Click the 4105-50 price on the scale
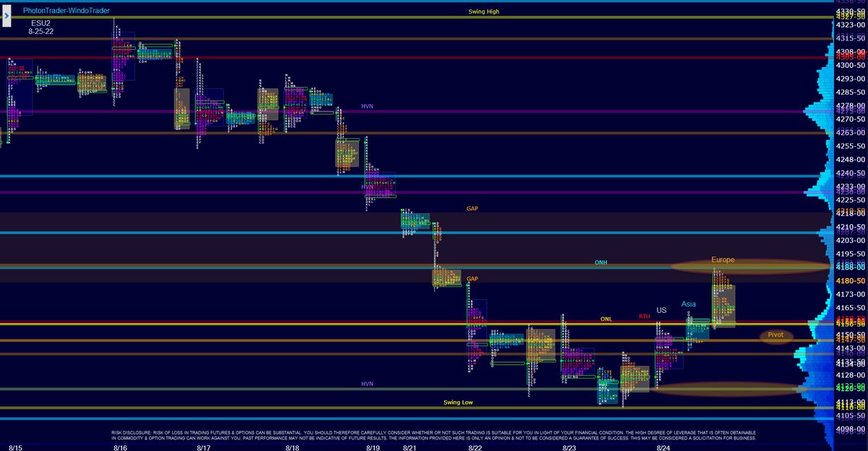Image resolution: width=868 pixels, height=451 pixels. pos(851,416)
